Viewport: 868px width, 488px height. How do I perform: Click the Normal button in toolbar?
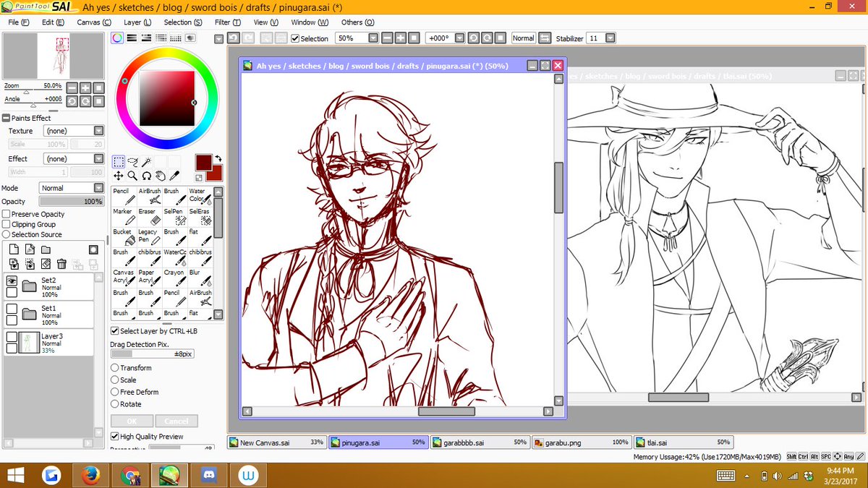[x=523, y=38]
